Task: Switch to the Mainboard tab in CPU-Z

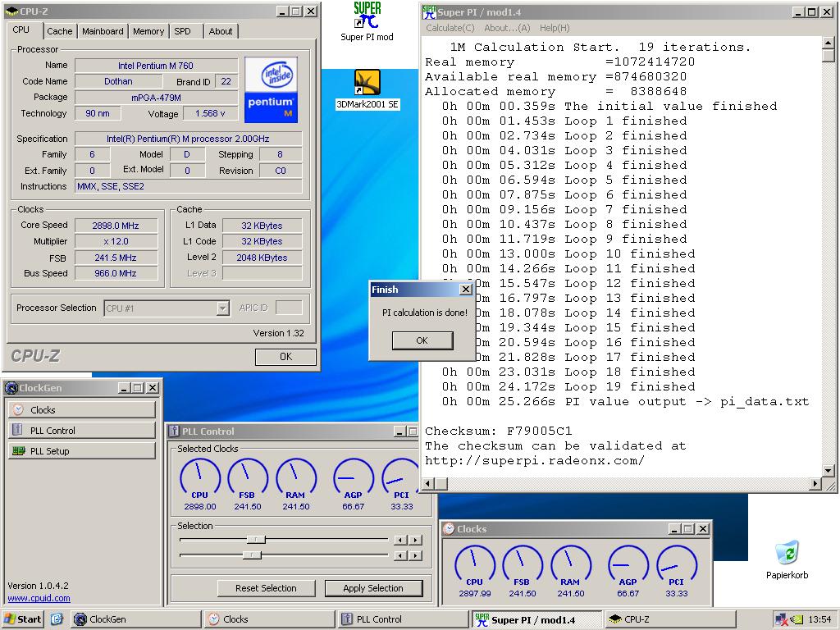Action: click(103, 31)
